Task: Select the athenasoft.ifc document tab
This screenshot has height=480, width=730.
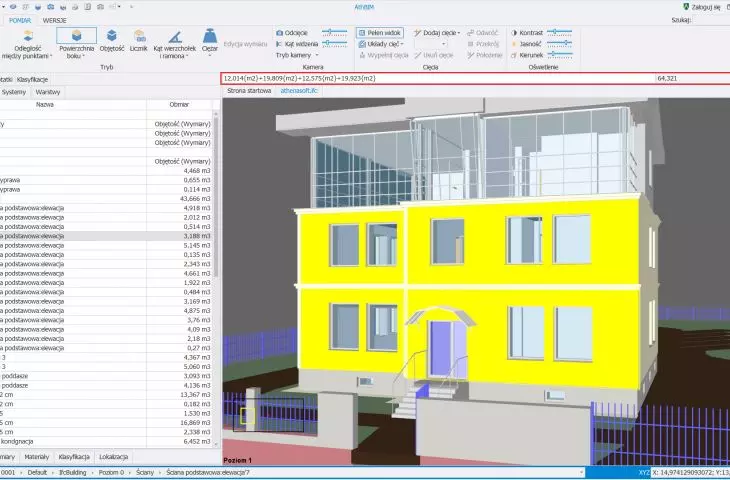Action: pyautogui.click(x=299, y=91)
